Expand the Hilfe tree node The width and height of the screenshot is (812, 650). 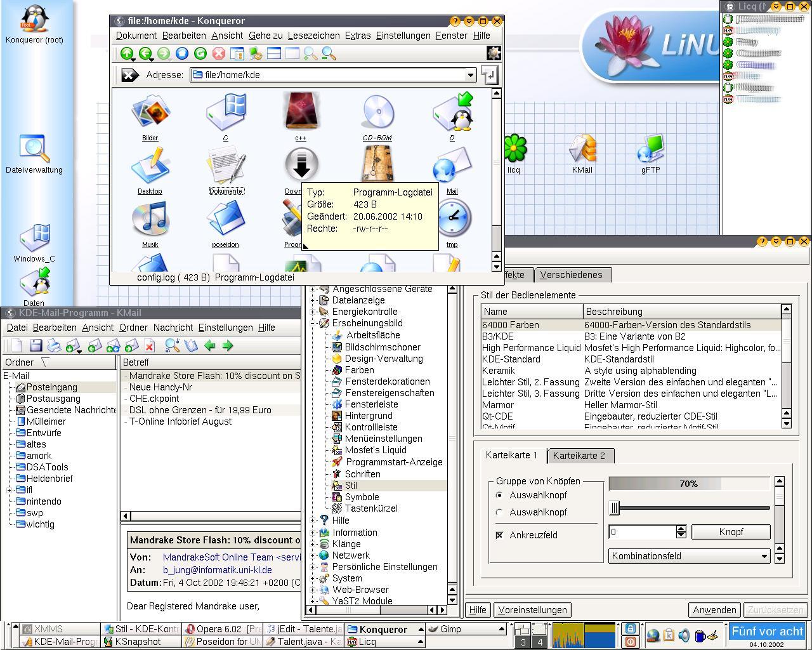point(313,520)
